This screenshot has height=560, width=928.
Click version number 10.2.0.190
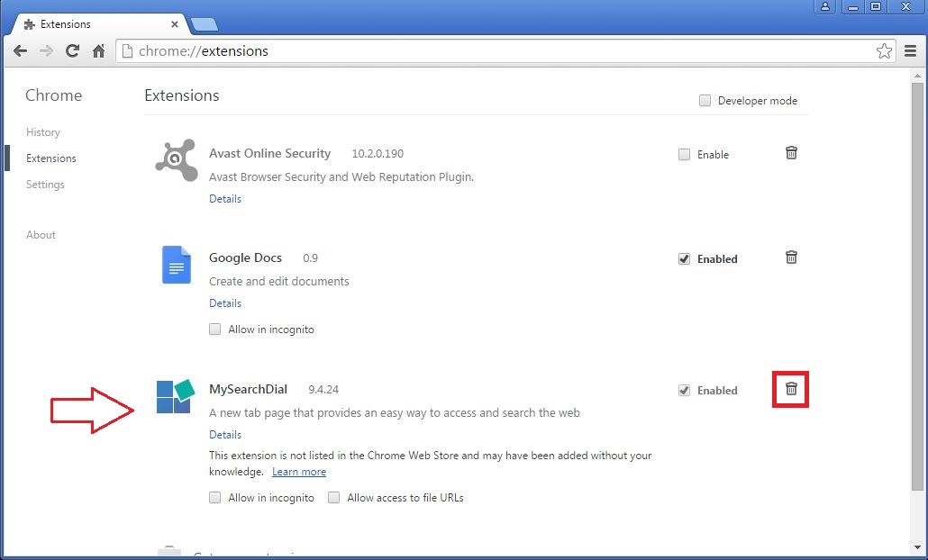[x=378, y=154]
